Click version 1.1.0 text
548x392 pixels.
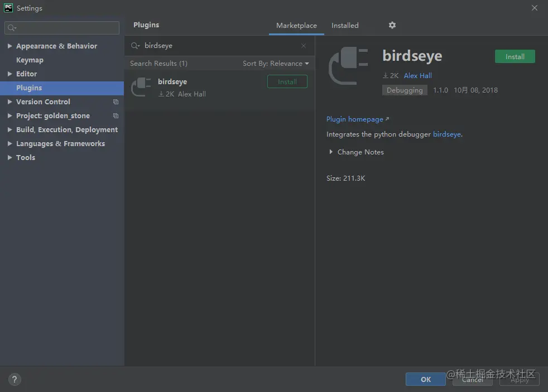click(x=440, y=90)
